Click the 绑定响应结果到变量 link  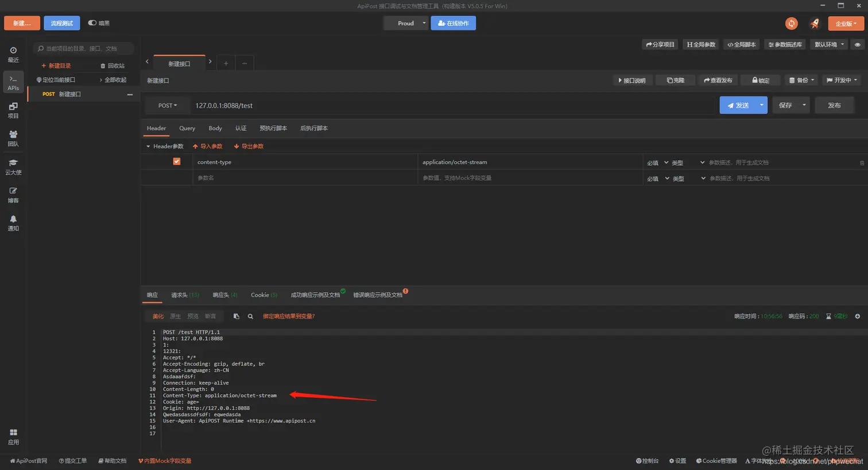pos(289,316)
